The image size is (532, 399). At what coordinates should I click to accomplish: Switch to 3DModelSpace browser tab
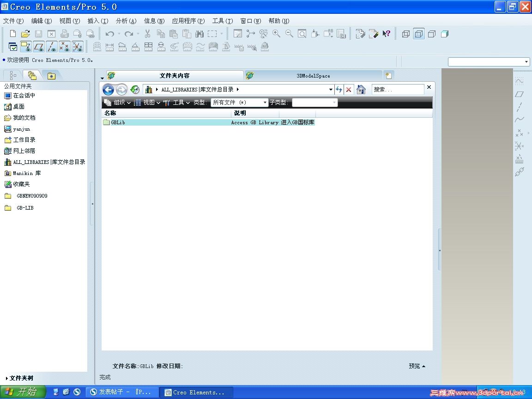pos(313,76)
